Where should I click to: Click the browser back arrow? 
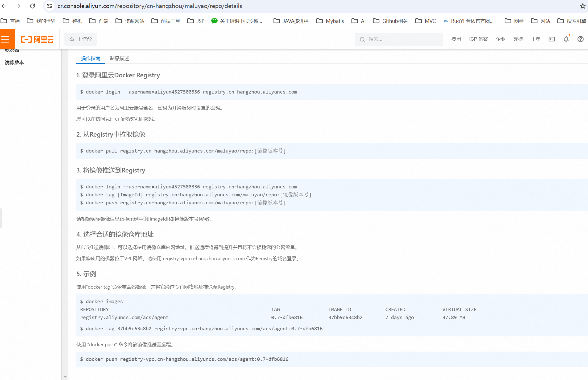point(4,6)
